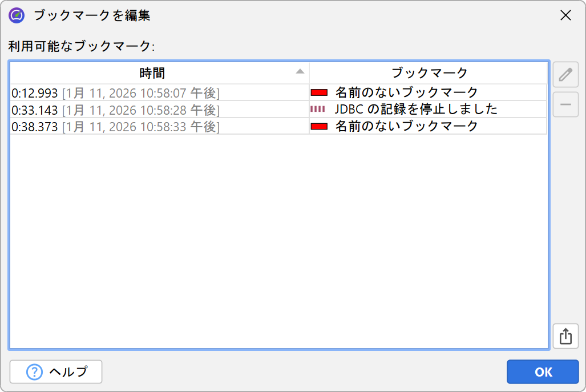
Task: Click the help question mark icon
Action: [35, 372]
